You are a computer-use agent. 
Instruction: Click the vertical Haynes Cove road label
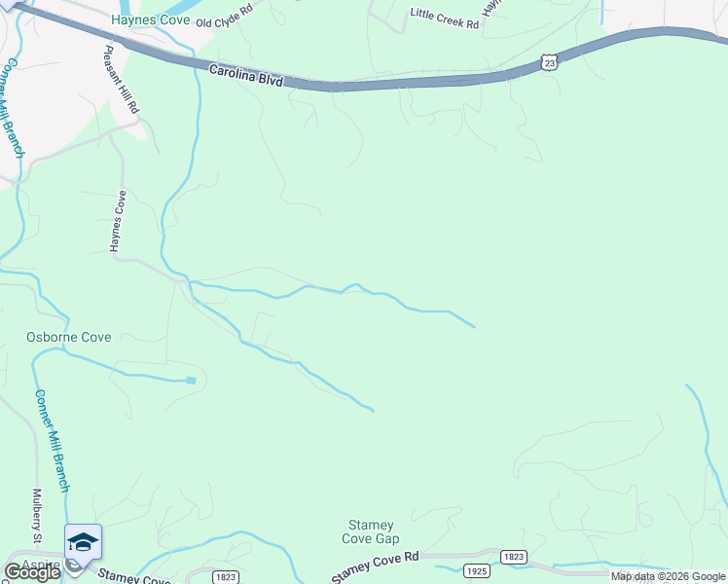(x=118, y=222)
